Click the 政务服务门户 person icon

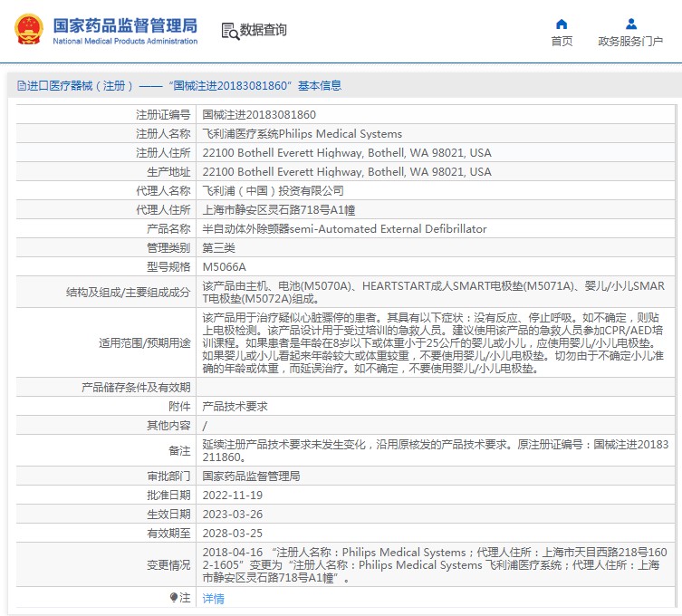tap(630, 24)
